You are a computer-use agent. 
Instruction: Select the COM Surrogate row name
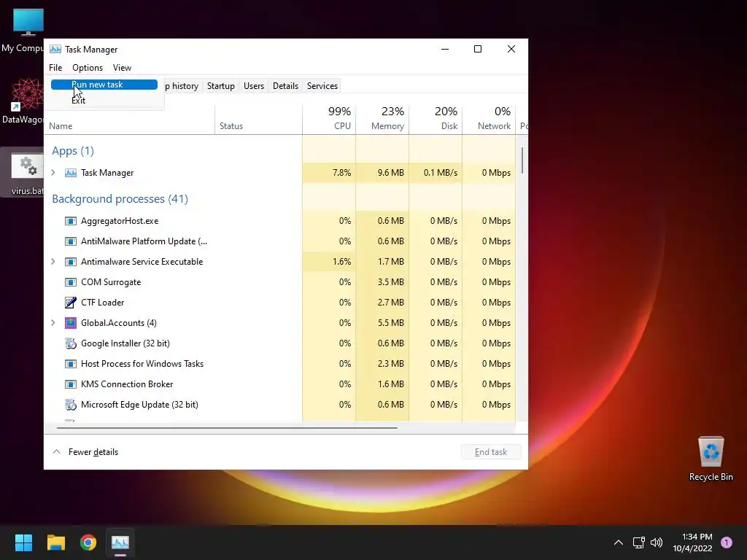point(111,282)
